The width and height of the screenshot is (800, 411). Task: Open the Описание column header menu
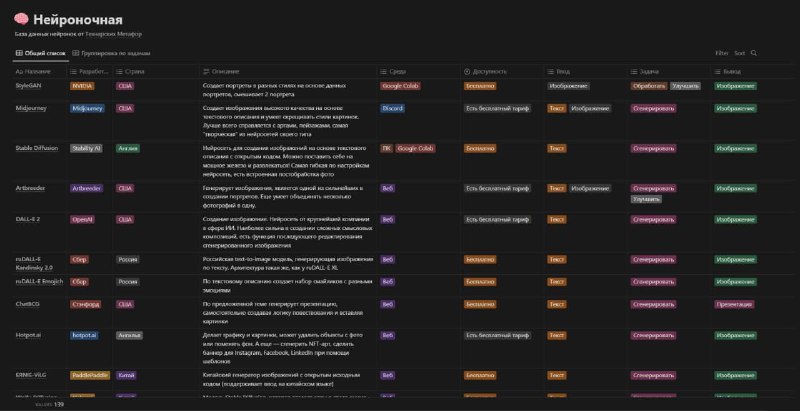coord(221,72)
